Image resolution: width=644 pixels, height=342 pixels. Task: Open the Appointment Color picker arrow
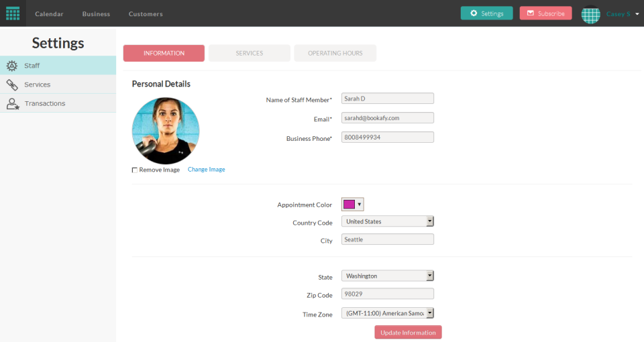tap(359, 204)
